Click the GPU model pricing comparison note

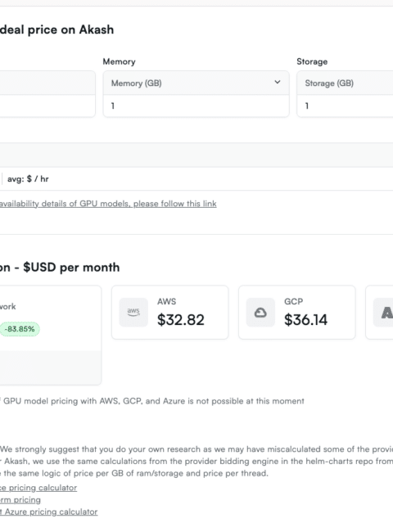click(x=152, y=401)
